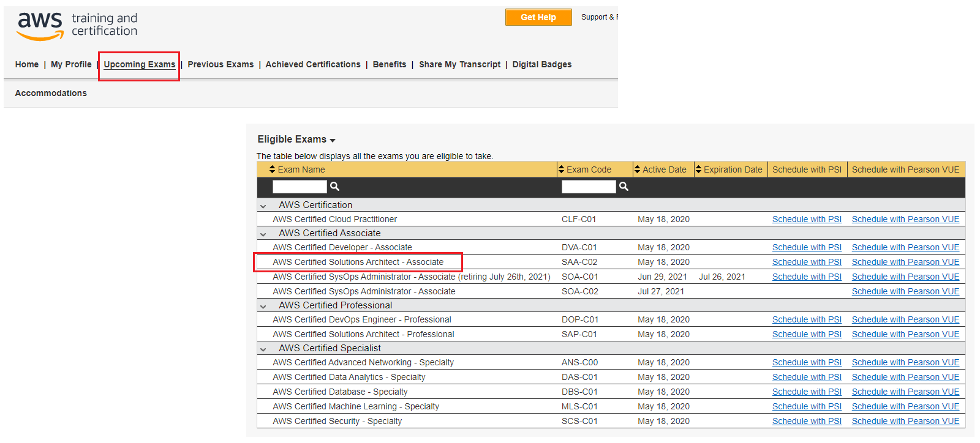Schedule DOP-C01 exam with PSI
Screen dimensions: 980x443
pos(807,319)
